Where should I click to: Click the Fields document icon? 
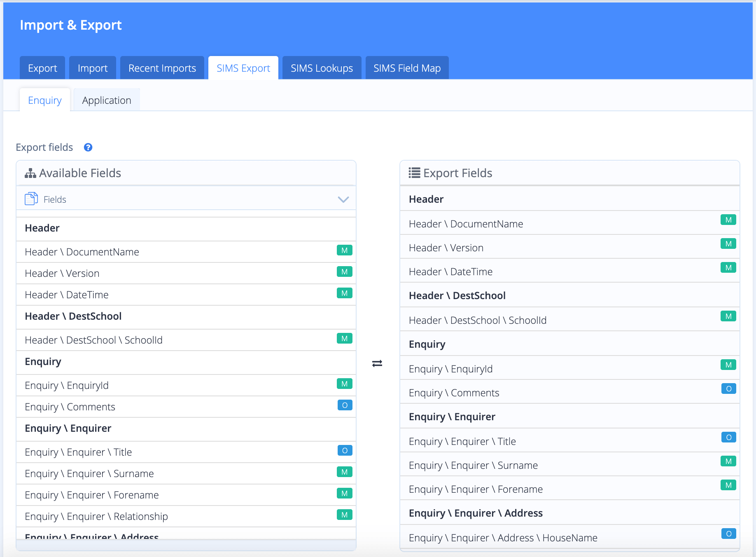(x=31, y=199)
